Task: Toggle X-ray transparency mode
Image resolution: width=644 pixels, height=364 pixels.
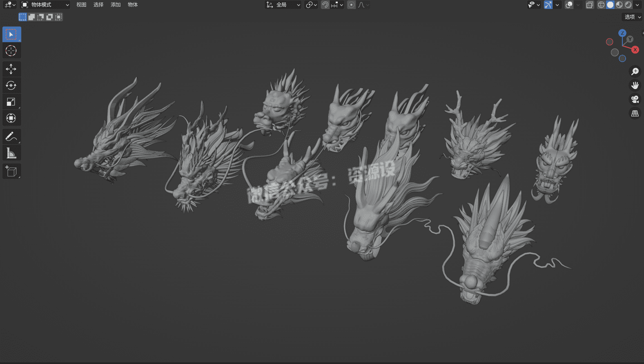Action: (x=589, y=5)
